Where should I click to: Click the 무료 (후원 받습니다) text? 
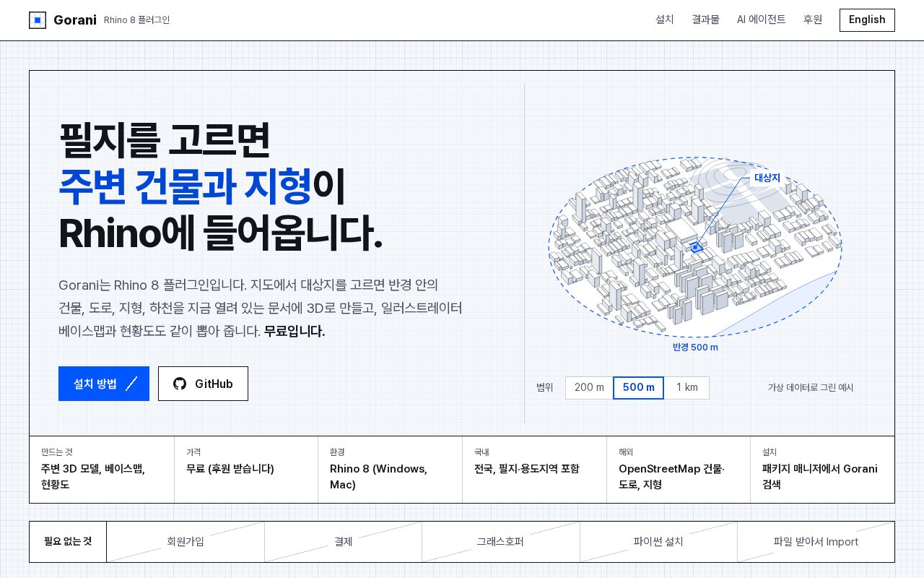point(230,469)
